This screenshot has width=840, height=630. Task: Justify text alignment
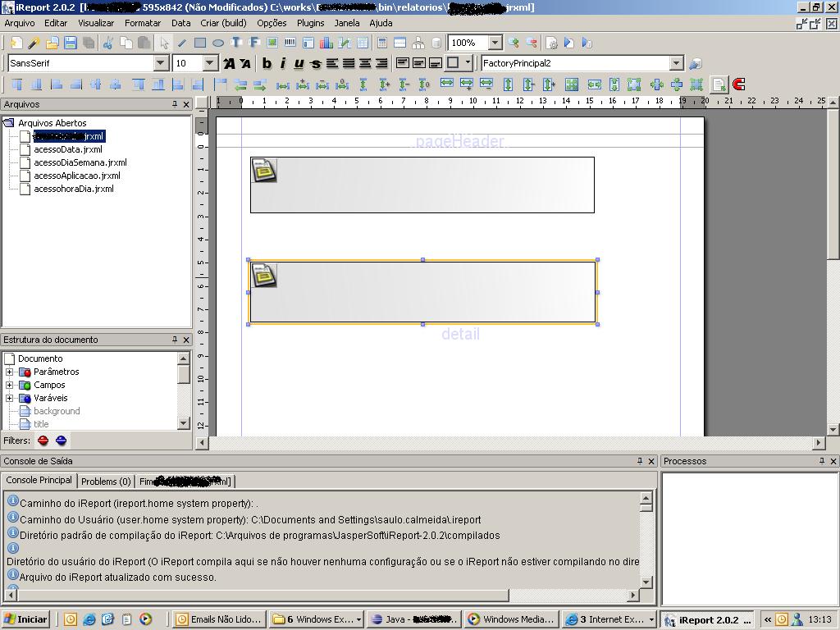click(348, 63)
